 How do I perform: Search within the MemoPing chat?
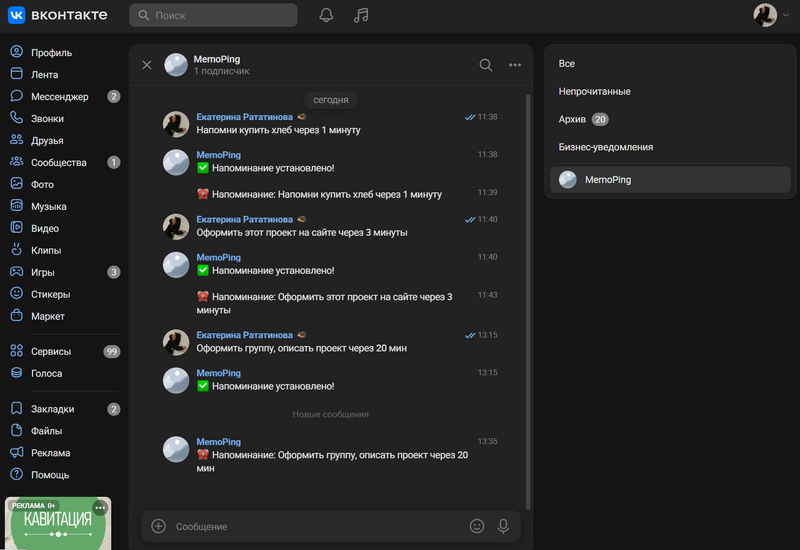coord(486,65)
